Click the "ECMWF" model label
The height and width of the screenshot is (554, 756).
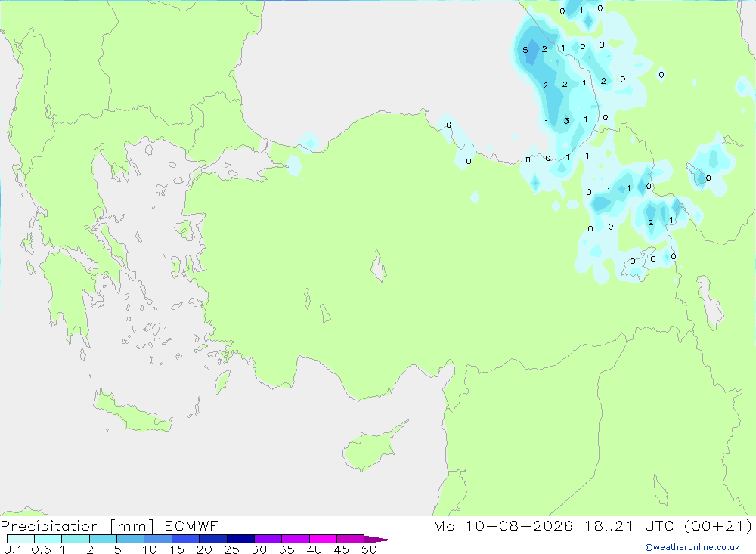pyautogui.click(x=191, y=525)
